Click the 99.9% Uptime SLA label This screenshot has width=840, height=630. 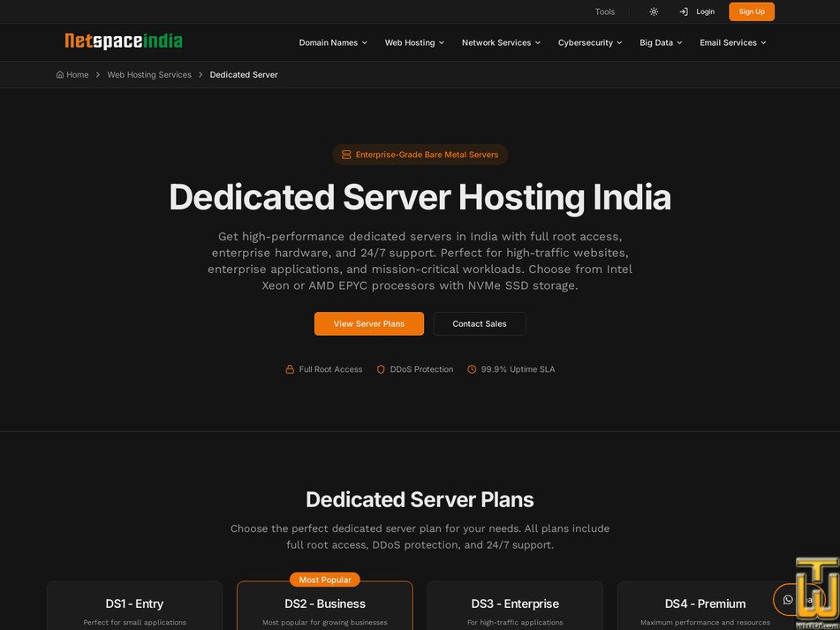pos(518,369)
